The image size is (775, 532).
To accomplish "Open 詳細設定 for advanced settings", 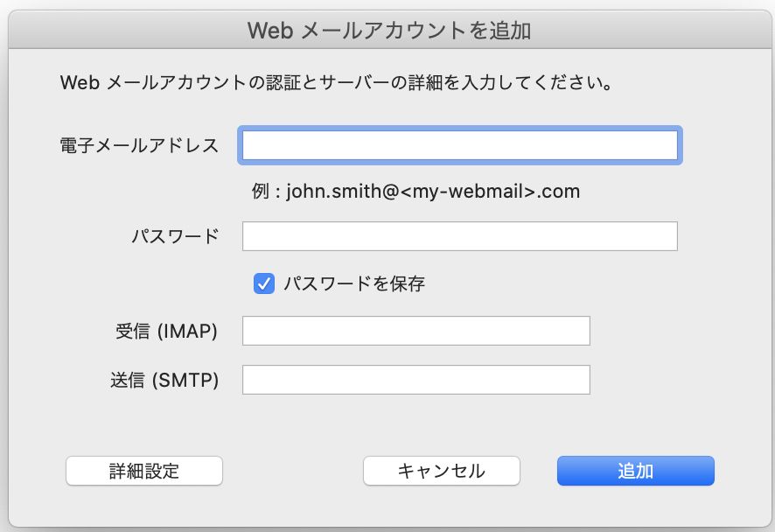I will coord(143,471).
